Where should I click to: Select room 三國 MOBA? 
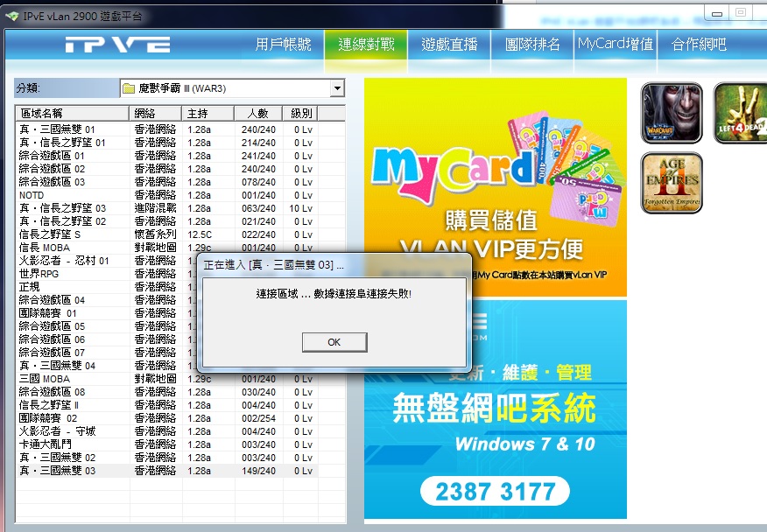point(167,379)
